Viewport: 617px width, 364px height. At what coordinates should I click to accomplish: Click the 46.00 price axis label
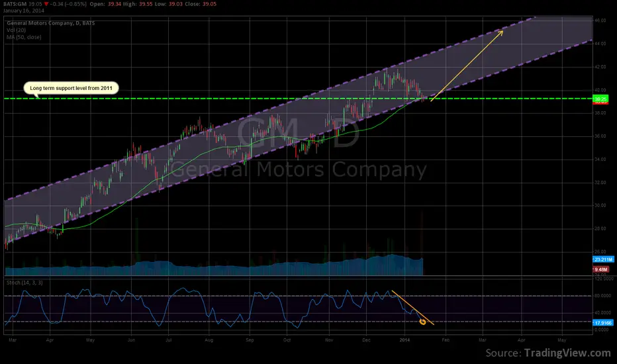coord(600,21)
